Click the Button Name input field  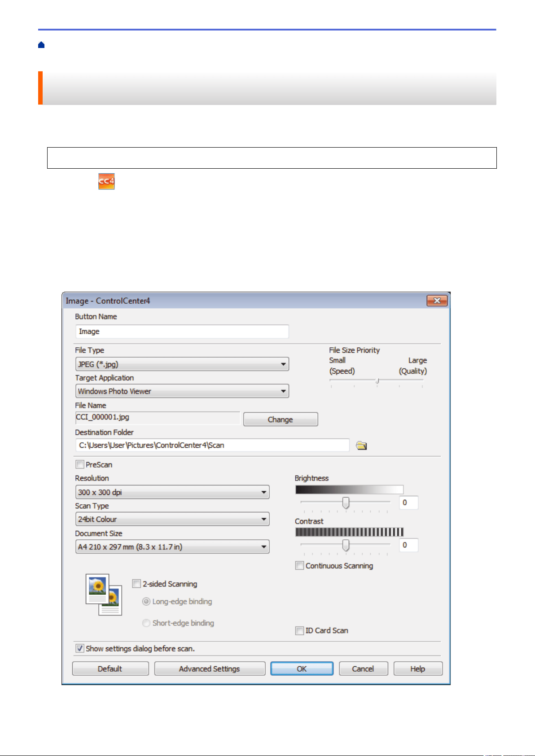click(182, 332)
